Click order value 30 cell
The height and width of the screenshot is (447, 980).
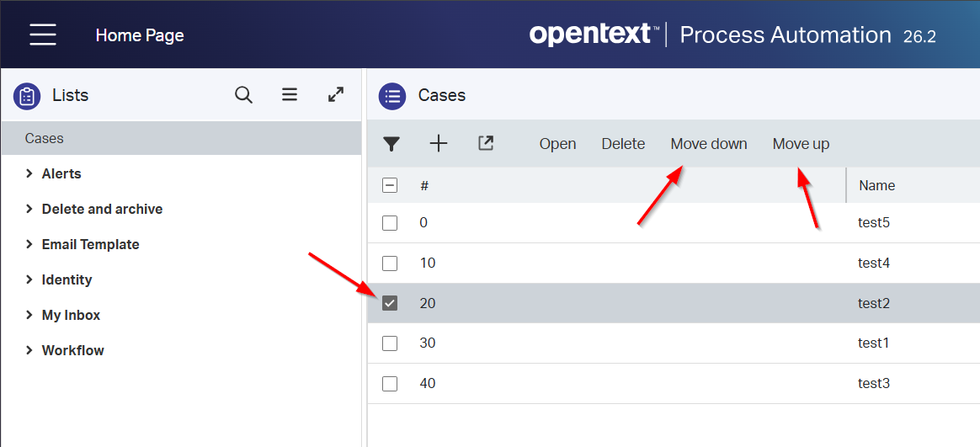click(428, 343)
